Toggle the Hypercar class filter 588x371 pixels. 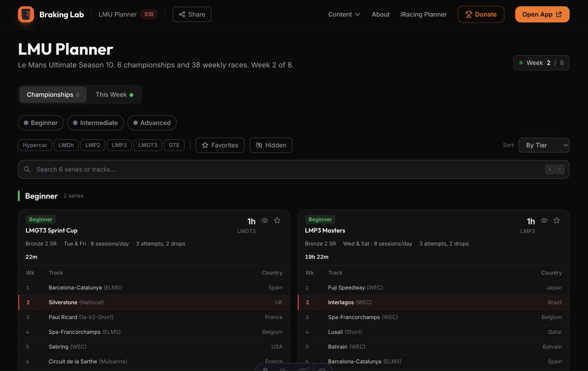click(35, 145)
